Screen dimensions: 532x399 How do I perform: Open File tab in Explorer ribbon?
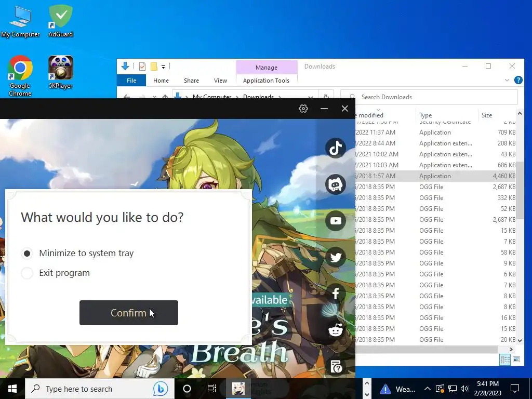coord(131,81)
